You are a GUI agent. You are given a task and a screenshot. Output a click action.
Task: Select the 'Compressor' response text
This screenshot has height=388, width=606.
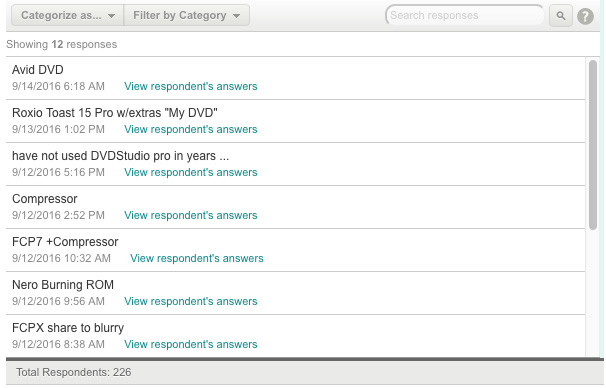point(45,199)
